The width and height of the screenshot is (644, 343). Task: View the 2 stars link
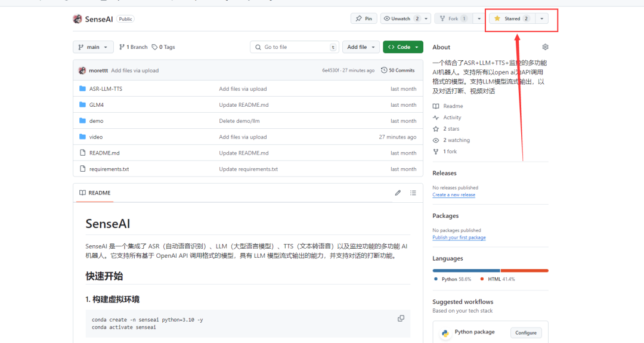[x=446, y=129]
